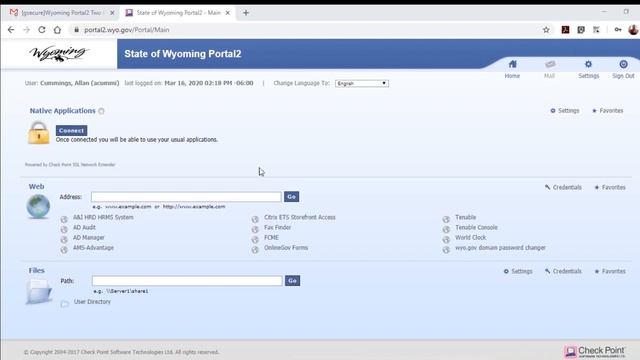Open the Settings gear in portal header
The width and height of the screenshot is (640, 360).
pos(588,64)
